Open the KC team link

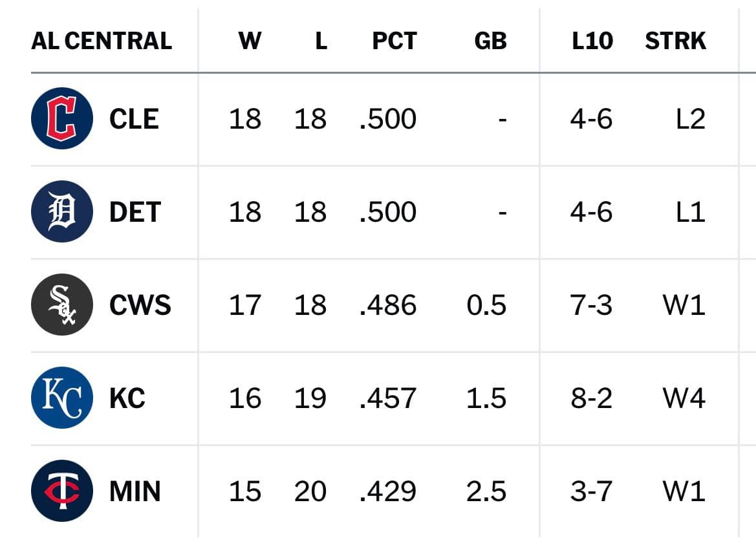(127, 398)
